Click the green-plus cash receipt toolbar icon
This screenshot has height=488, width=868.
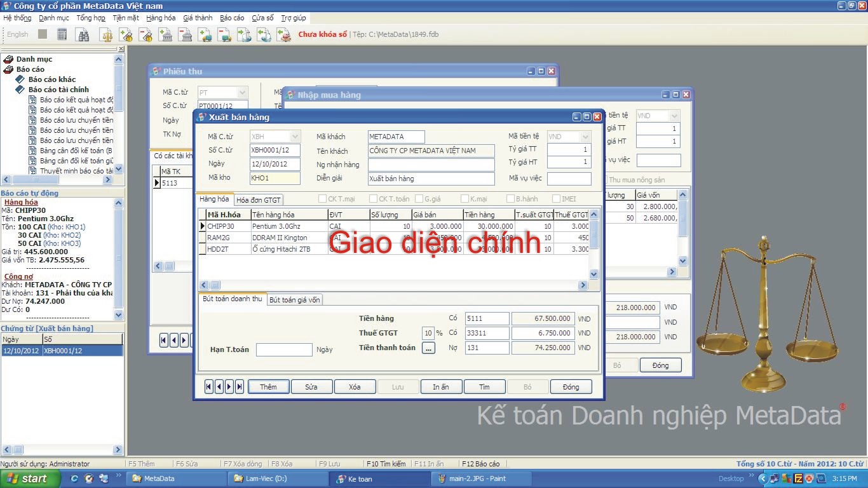126,35
